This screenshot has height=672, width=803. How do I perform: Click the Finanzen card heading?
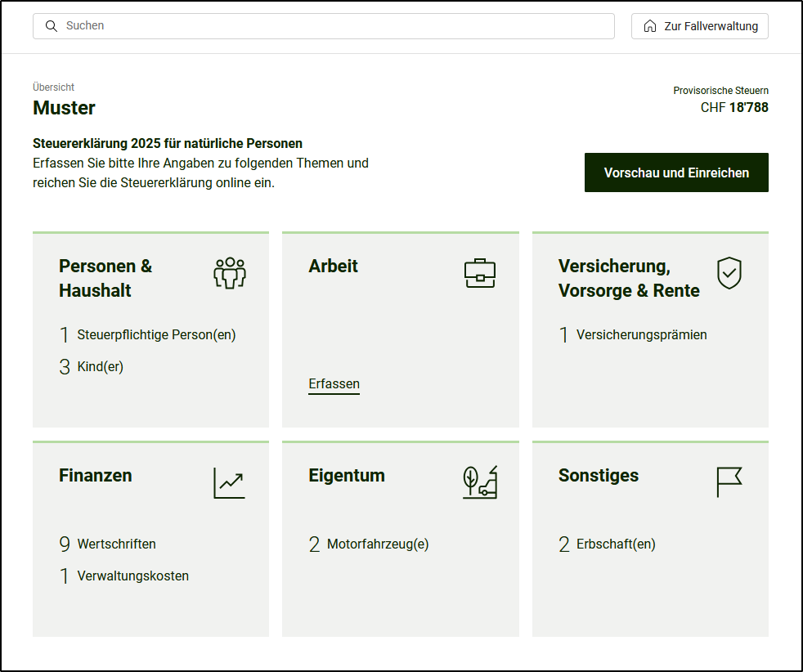click(95, 476)
